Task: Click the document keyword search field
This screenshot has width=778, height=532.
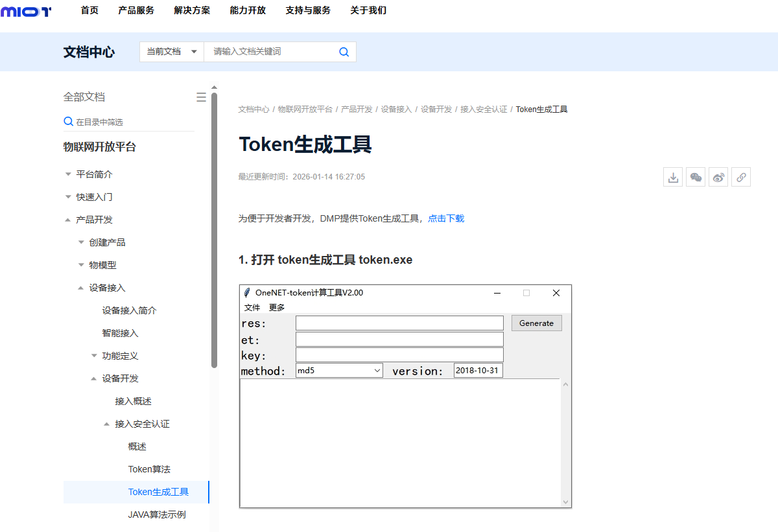Action: [x=272, y=52]
